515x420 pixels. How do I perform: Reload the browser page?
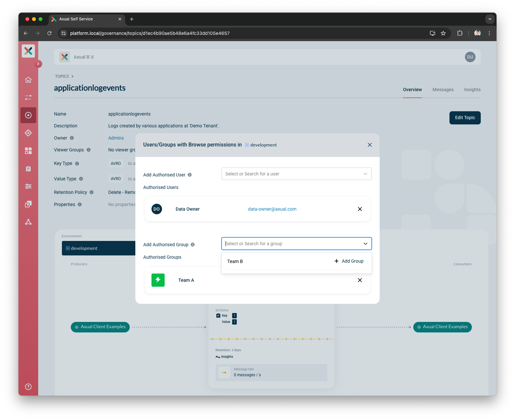(x=49, y=33)
